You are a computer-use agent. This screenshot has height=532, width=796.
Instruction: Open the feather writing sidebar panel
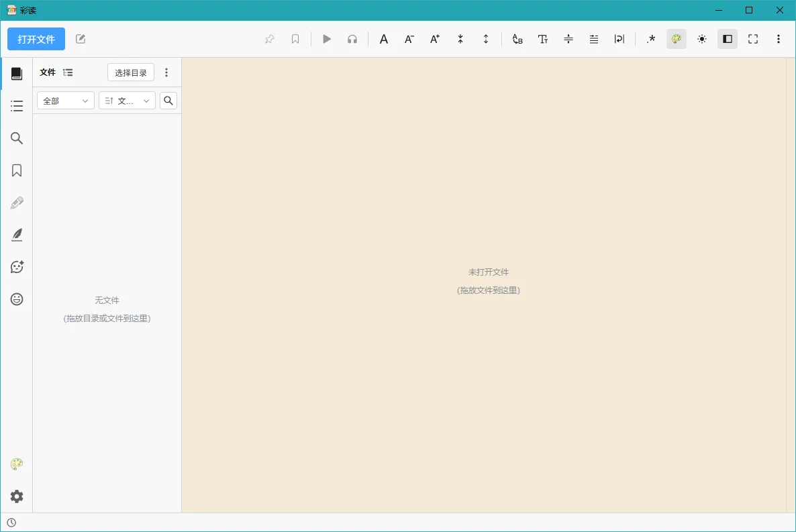click(17, 235)
